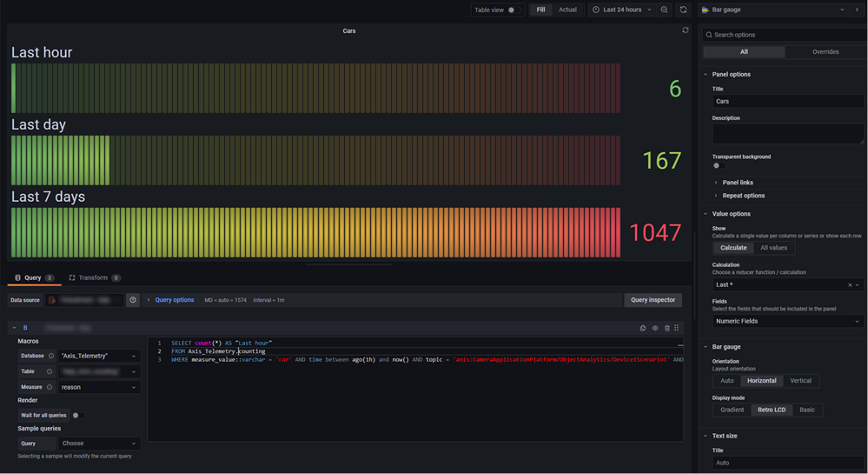Click the refresh dashboard icon
Viewport: 868px width, 474px height.
point(683,10)
